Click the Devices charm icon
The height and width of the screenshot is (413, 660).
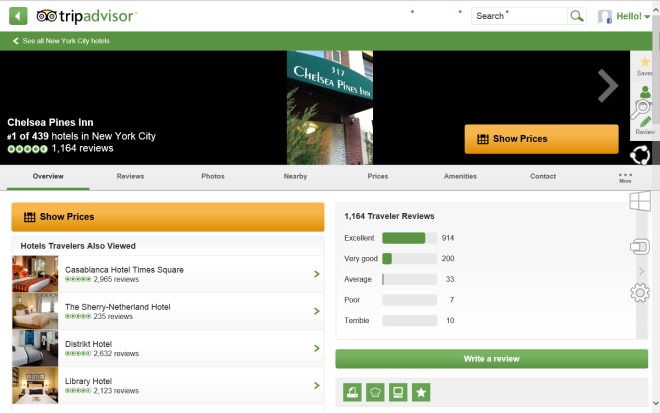640,247
